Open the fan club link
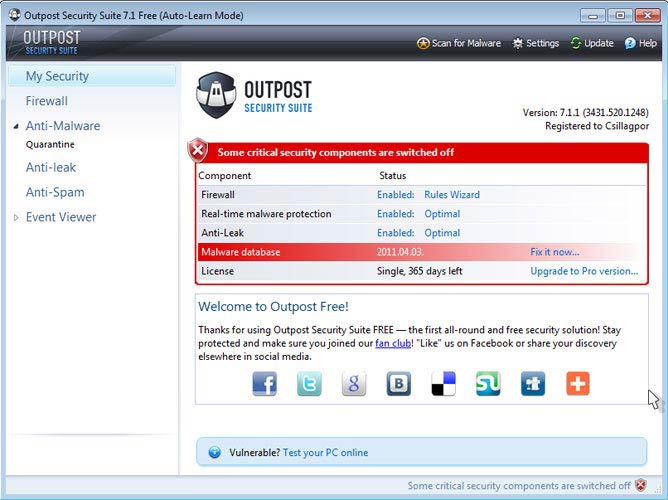This screenshot has width=668, height=500. pos(392,343)
